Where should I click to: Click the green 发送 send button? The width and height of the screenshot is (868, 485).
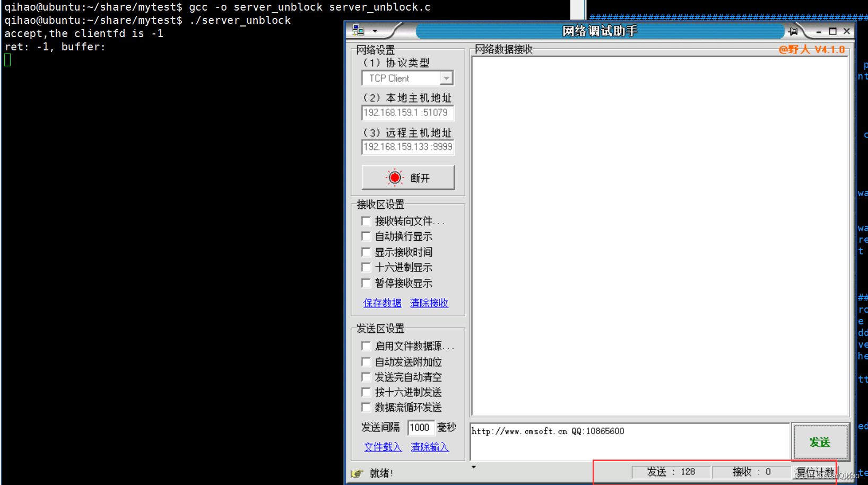click(820, 442)
